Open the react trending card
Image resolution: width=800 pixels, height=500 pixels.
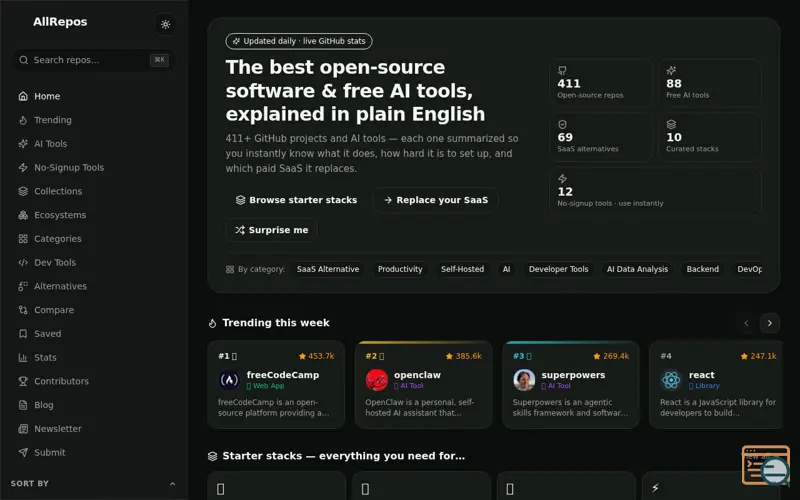(x=716, y=385)
